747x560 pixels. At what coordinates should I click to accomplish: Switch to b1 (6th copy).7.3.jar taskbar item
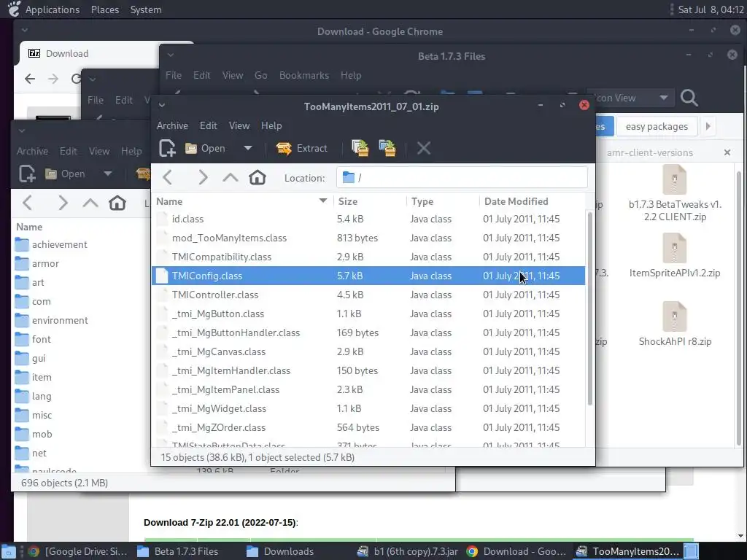pyautogui.click(x=409, y=551)
